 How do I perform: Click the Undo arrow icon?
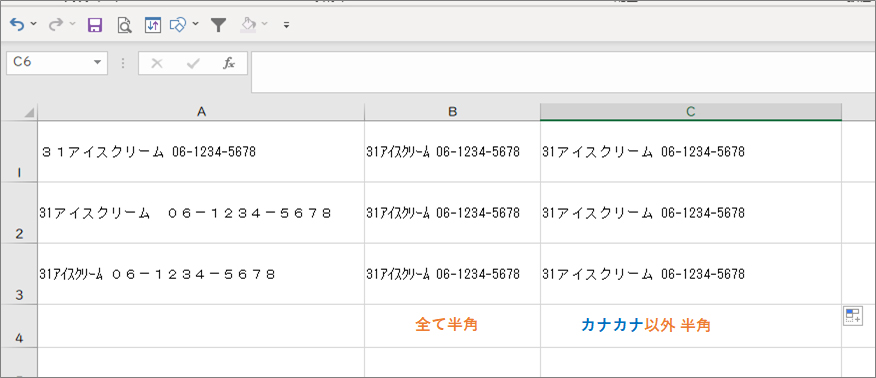17,25
